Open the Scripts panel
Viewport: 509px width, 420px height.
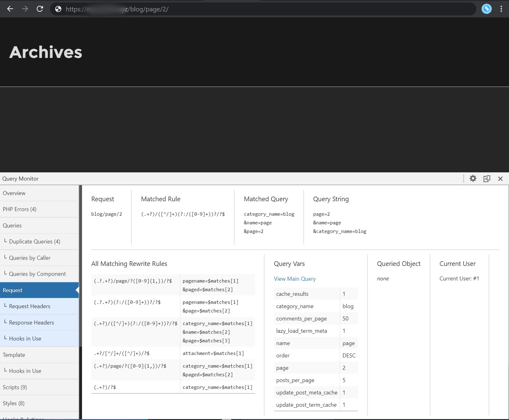[x=14, y=387]
